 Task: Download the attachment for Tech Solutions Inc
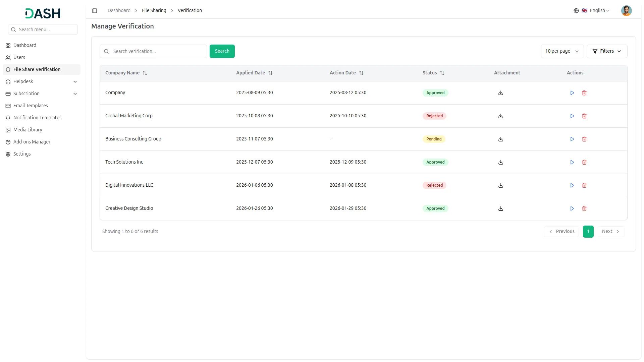(x=500, y=162)
